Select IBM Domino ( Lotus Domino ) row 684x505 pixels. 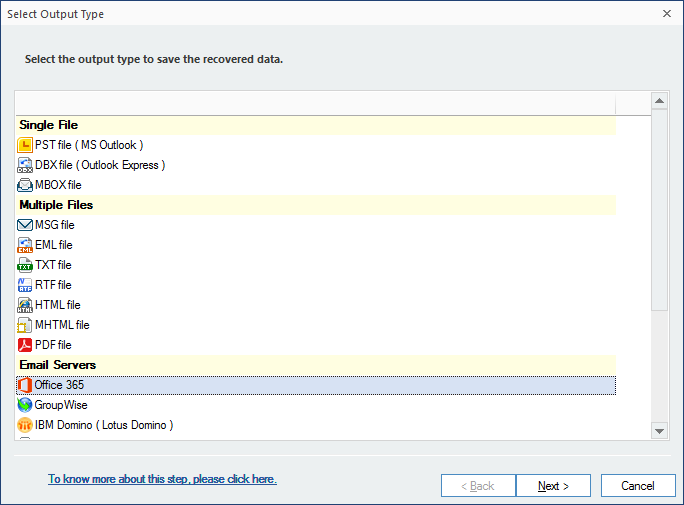pos(316,425)
